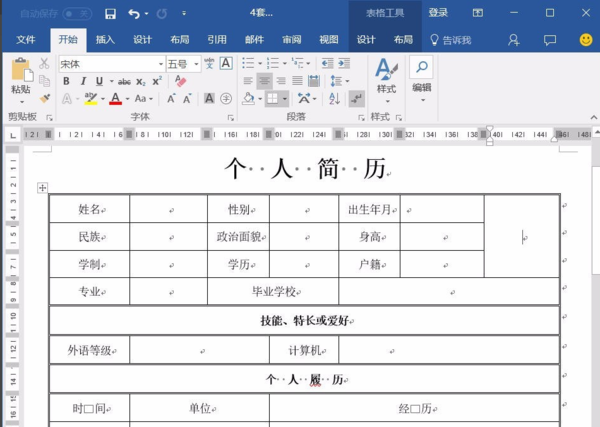Click the 登录 sign-in button
This screenshot has height=427, width=600.
point(438,13)
